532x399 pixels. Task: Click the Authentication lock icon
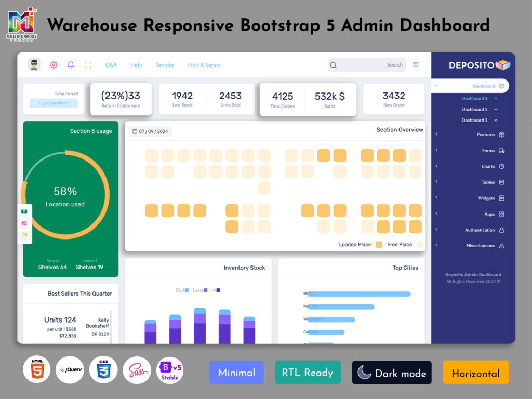coord(501,230)
